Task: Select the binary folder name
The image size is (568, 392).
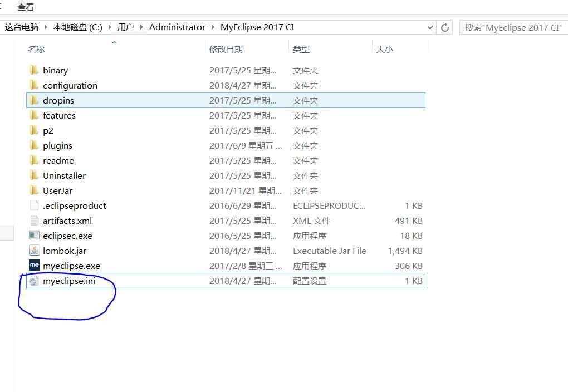Action: (56, 70)
